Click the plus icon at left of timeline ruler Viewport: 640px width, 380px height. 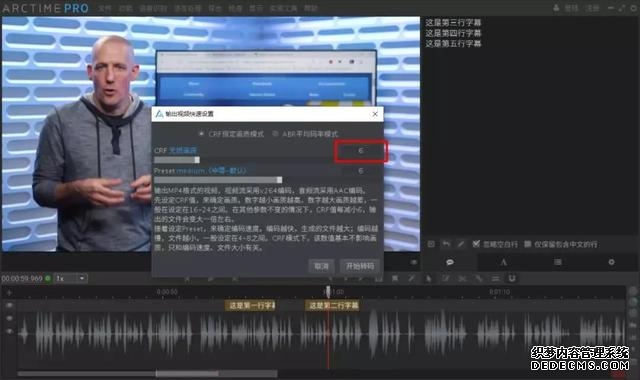coord(9,292)
